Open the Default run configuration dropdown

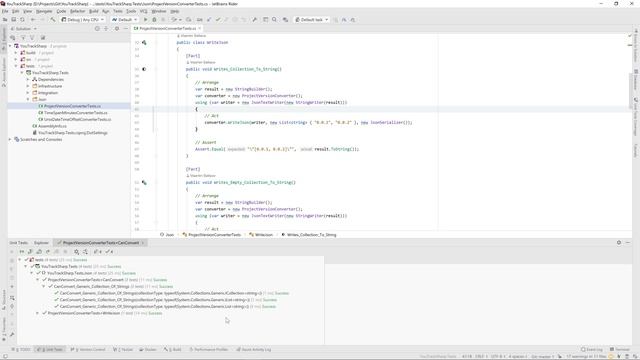coord(124,20)
